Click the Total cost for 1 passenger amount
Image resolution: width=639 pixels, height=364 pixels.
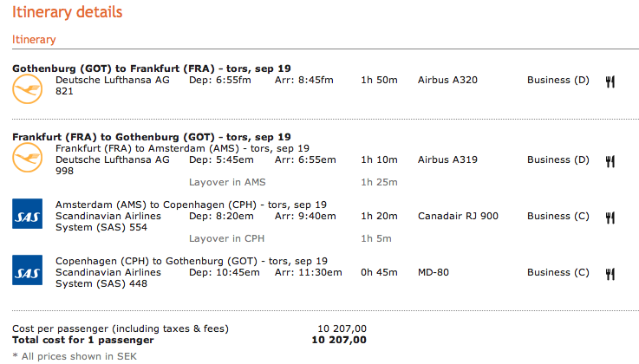338,340
